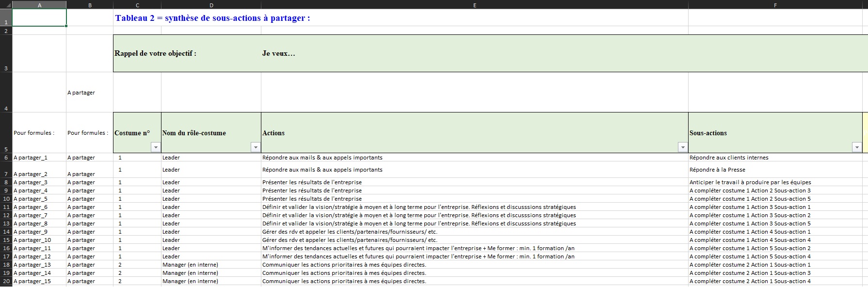This screenshot has height=287, width=868.
Task: Select cell 'Anticiper le travail à produire par les équipes'
Action: [775, 182]
